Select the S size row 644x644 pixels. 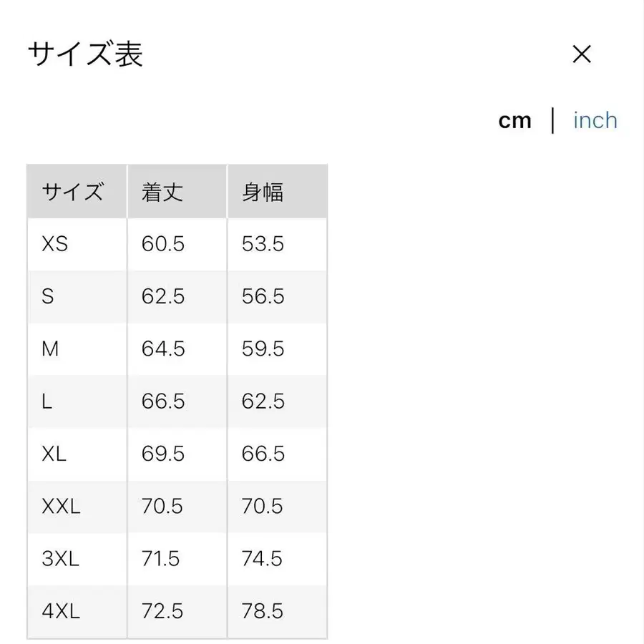pos(77,296)
